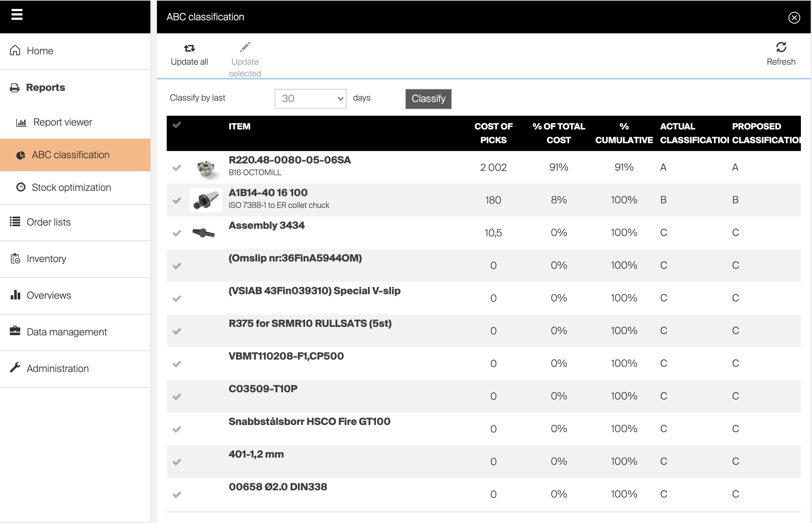Image resolution: width=812 pixels, height=523 pixels.
Task: Open Stock optimization in sidebar
Action: 71,188
